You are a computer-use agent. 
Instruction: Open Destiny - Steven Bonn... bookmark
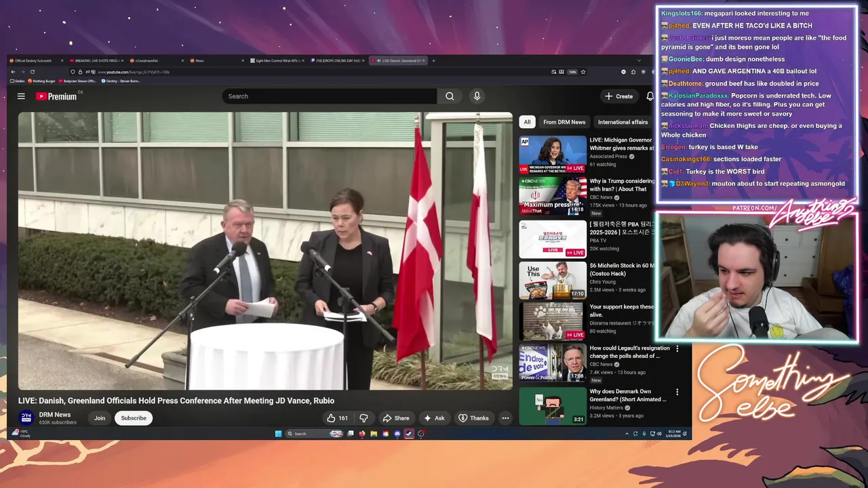point(121,81)
